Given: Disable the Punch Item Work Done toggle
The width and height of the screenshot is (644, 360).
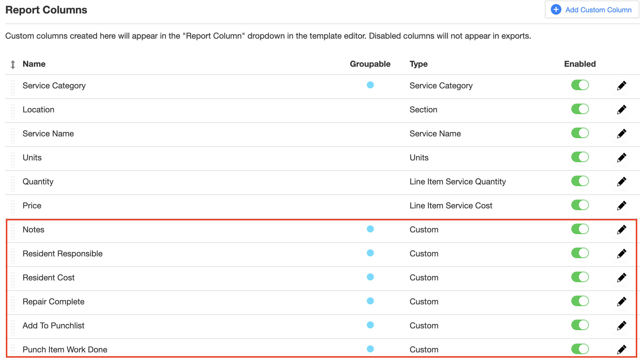Looking at the screenshot, I should click(x=580, y=349).
